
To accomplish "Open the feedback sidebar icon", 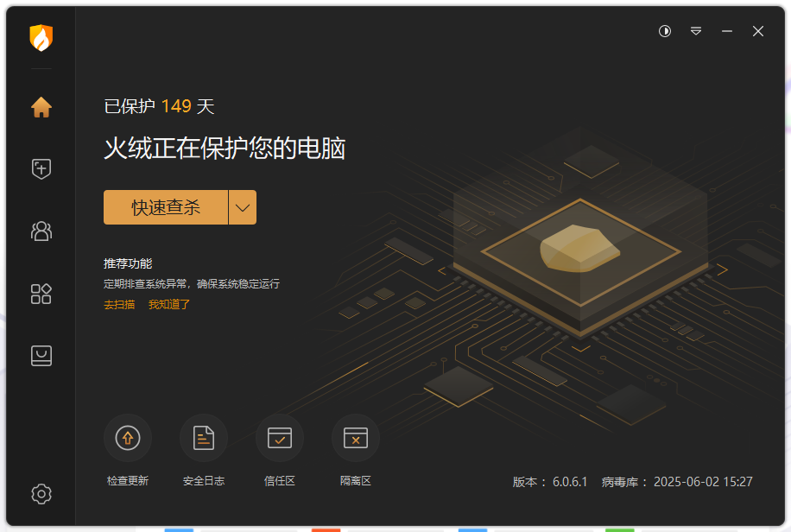I will (41, 356).
